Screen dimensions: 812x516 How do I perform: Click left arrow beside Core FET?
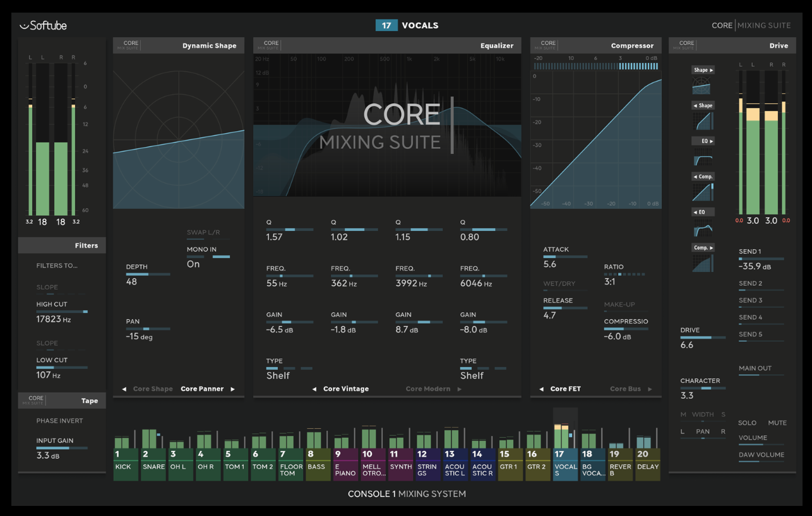tap(541, 389)
